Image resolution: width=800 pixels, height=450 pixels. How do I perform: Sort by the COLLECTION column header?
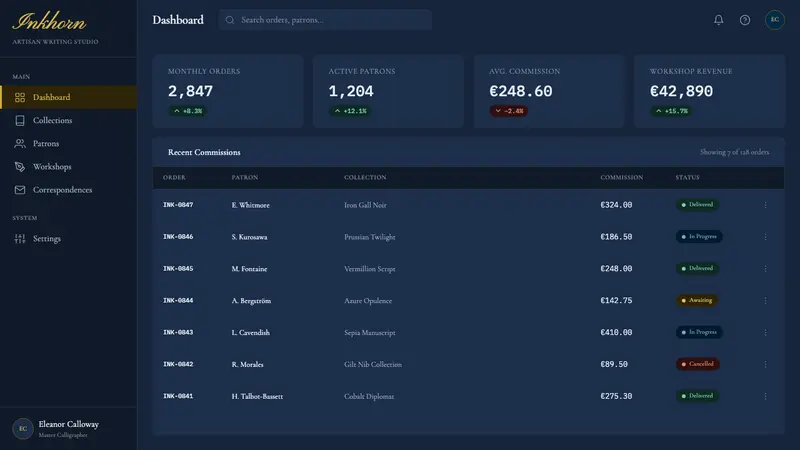(365, 178)
